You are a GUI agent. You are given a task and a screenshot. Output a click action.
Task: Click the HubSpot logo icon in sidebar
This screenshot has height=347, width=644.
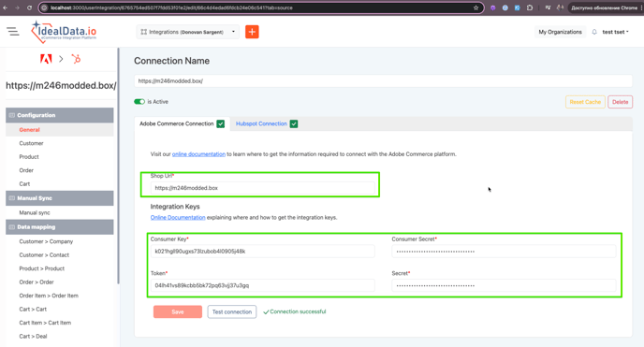pyautogui.click(x=76, y=59)
